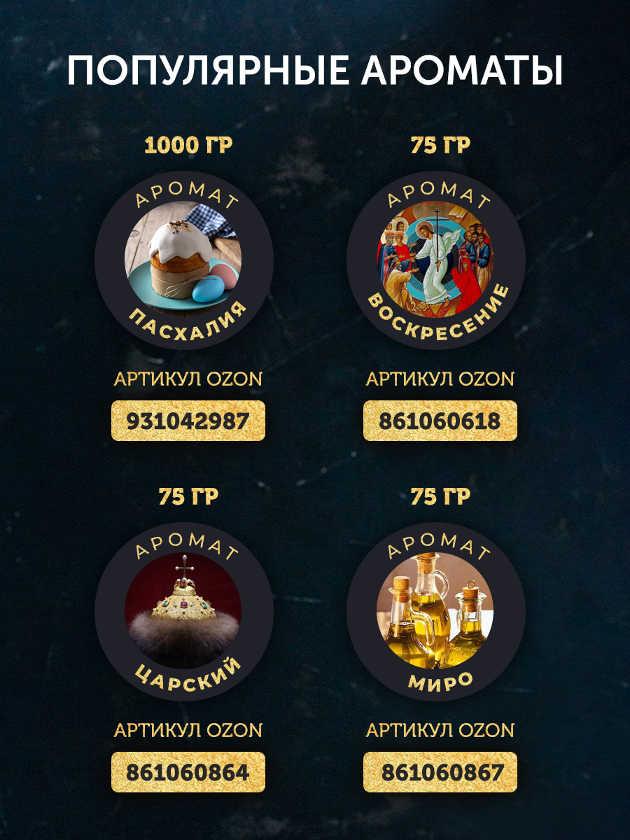Click the 75 ГР label above Миро
The height and width of the screenshot is (840, 630).
(440, 497)
